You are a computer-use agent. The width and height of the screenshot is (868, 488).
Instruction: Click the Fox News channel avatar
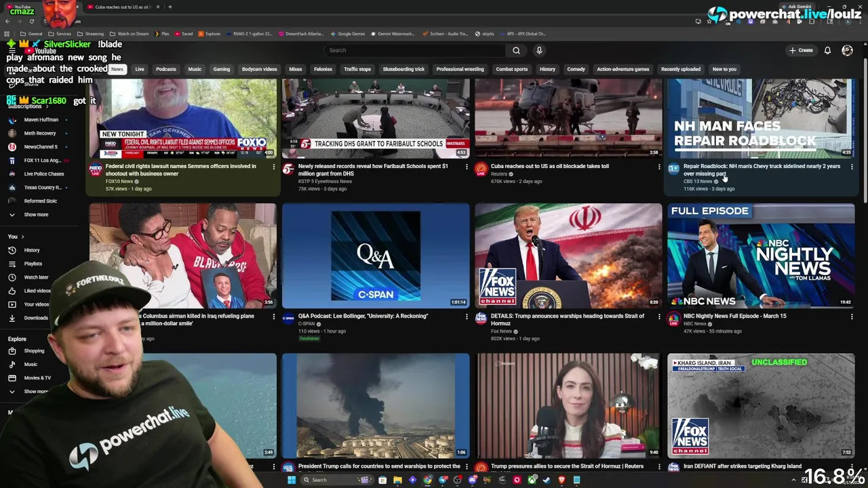click(481, 319)
